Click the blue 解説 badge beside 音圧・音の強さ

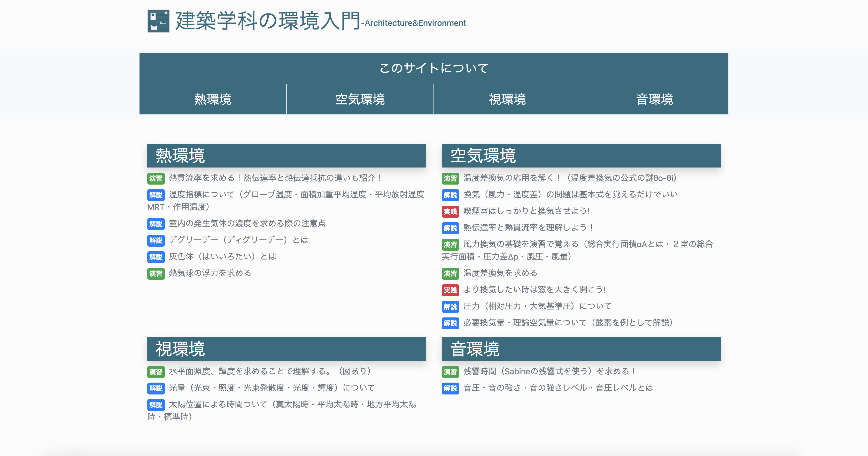click(450, 388)
